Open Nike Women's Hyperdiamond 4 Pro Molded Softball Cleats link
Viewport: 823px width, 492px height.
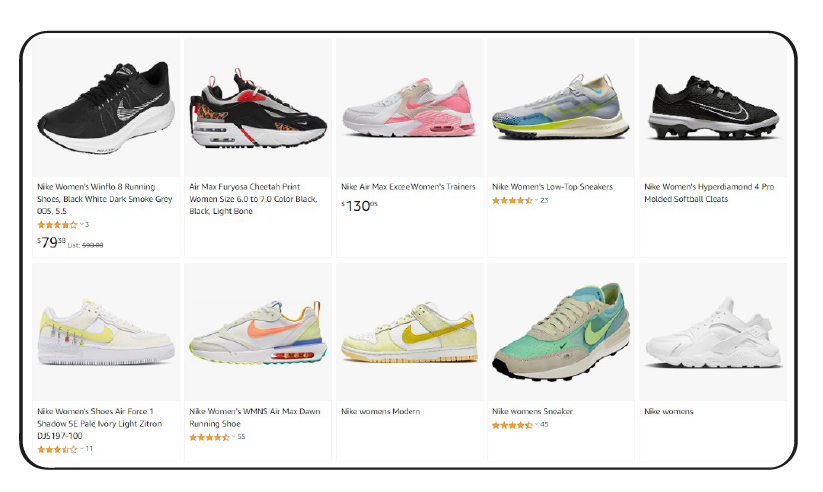click(x=709, y=193)
